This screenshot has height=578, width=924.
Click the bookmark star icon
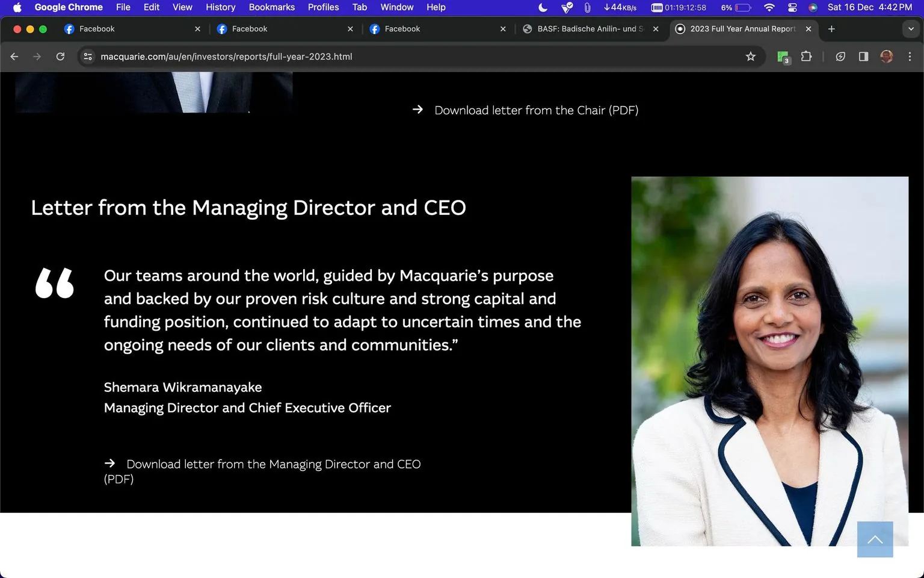tap(751, 56)
